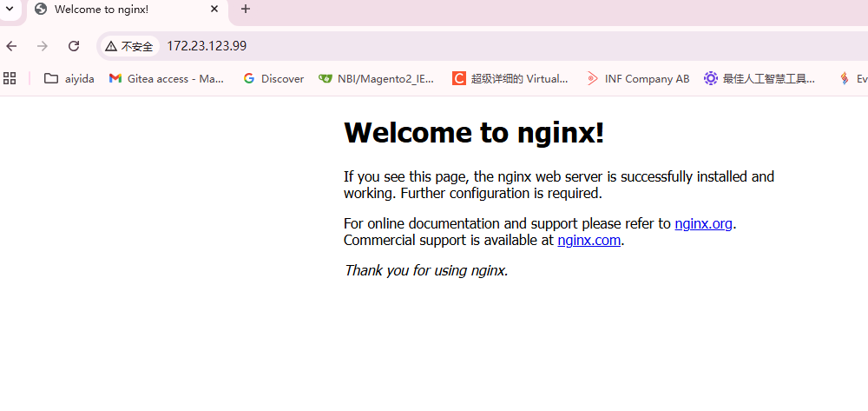Screen dimensions: 868x411
Task: Go forward with the forward arrow
Action: (42, 46)
